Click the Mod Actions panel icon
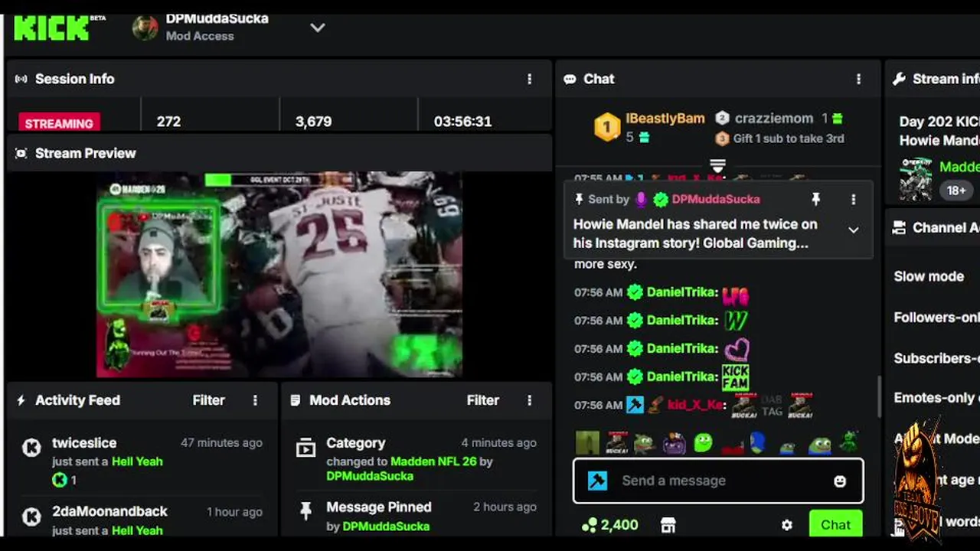Viewport: 980px width, 551px height. pos(296,400)
